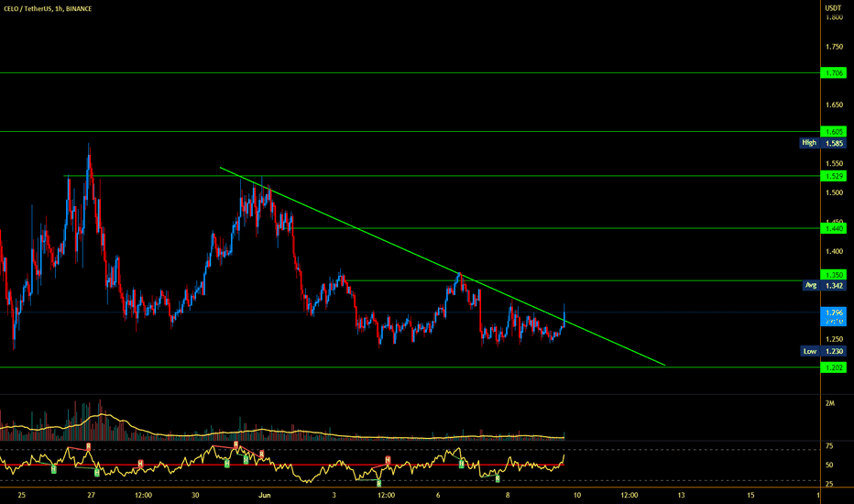Click the 15 date label on time axis
Image resolution: width=854 pixels, height=504 pixels.
click(x=750, y=495)
